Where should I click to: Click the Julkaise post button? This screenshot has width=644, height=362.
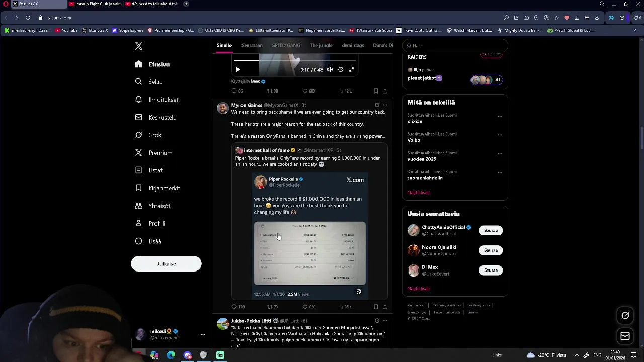point(166,264)
